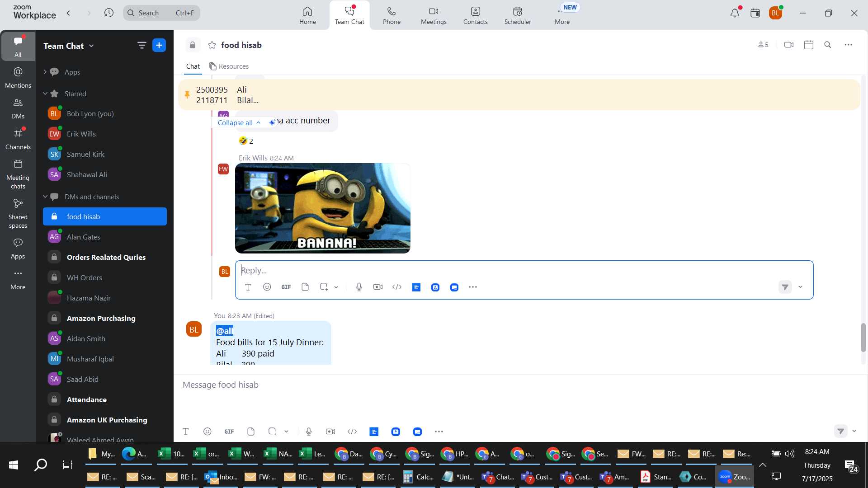868x488 pixels.
Task: Star the food hisab channel
Action: [x=212, y=45]
